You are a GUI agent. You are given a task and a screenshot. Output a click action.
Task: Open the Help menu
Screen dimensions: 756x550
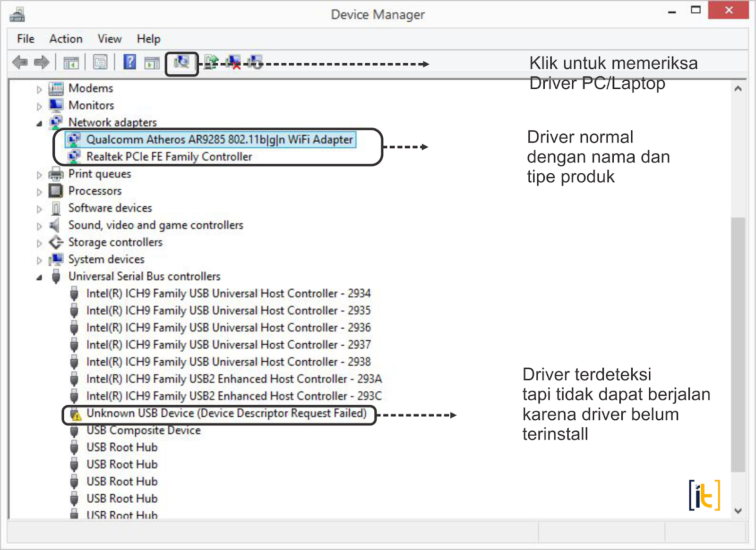[x=148, y=39]
